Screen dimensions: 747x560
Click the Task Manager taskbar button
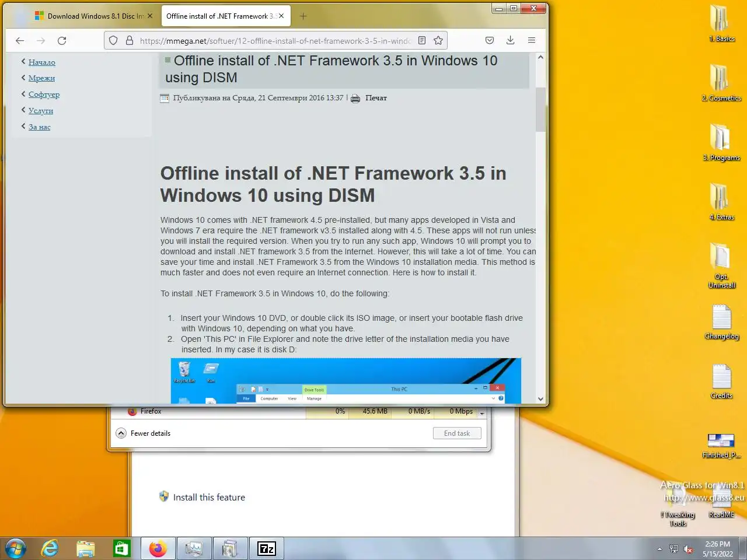193,548
